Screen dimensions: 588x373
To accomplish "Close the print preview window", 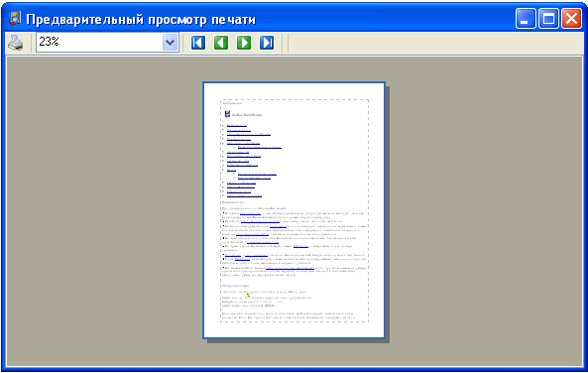I will (x=571, y=19).
